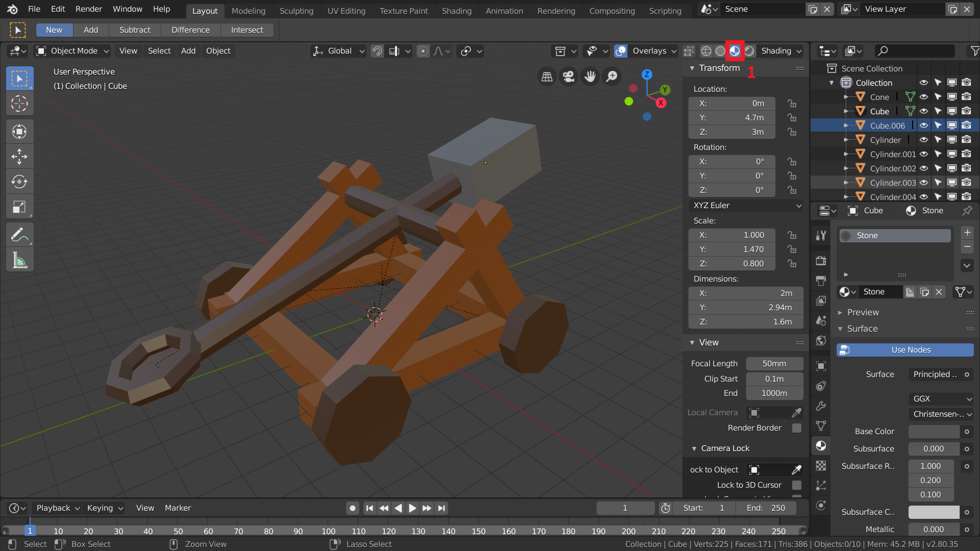Open the Modifiers wrench tab

[821, 406]
